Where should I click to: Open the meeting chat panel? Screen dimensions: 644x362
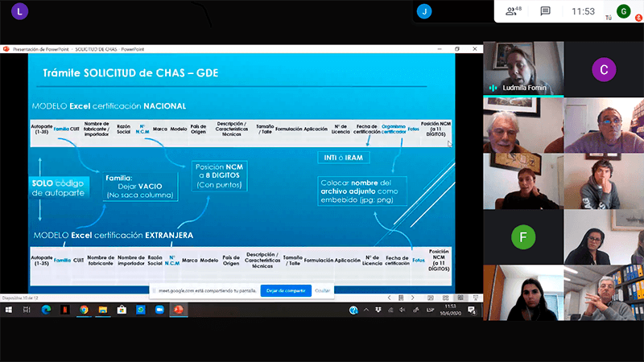pos(545,11)
